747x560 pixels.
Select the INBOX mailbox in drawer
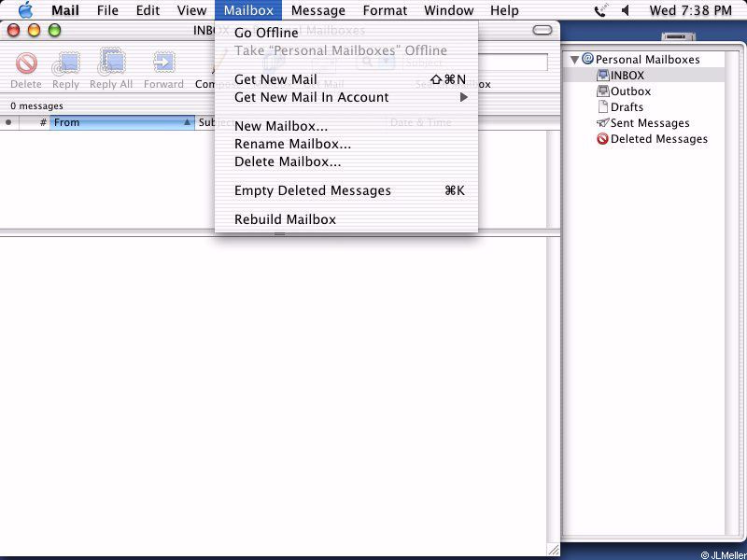click(x=621, y=76)
